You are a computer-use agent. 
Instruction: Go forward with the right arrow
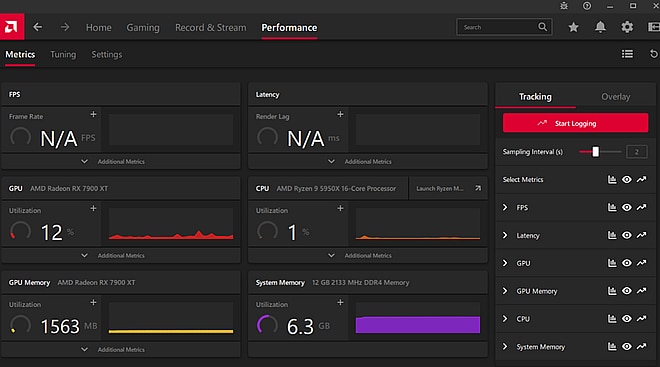(x=65, y=27)
